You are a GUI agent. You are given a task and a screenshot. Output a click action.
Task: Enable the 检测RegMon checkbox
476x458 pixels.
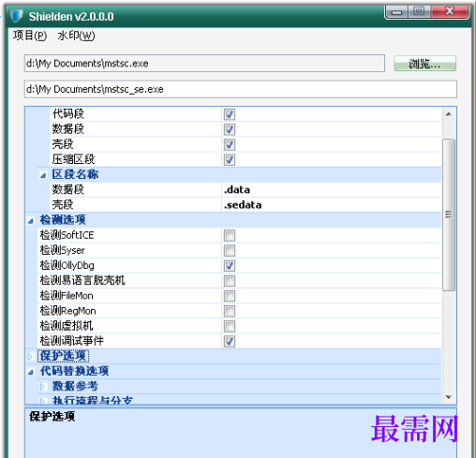coord(230,311)
